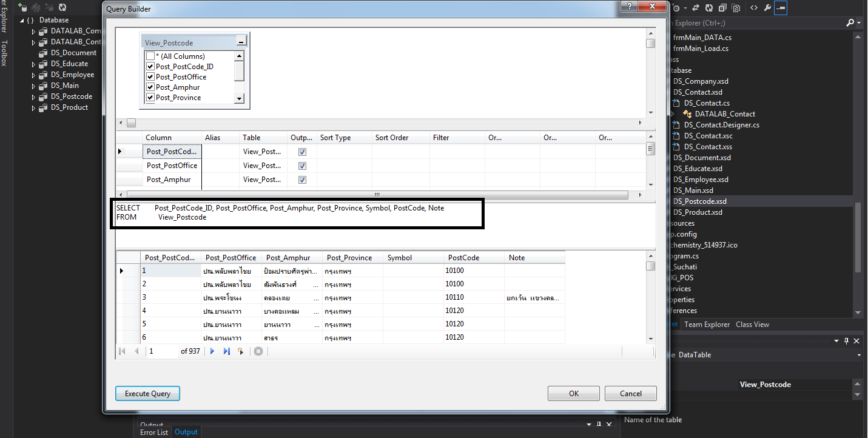Viewport: 868px width, 438px height.
Task: Collapse the Database tree node
Action: (22, 20)
